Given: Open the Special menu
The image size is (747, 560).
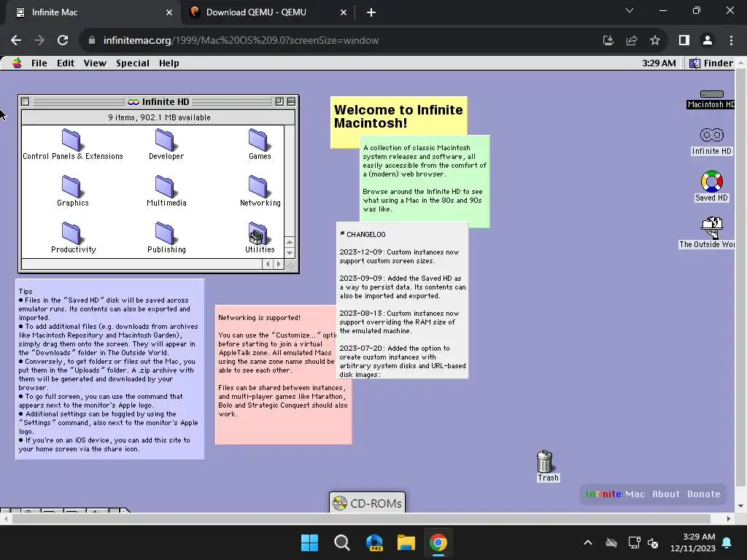Looking at the screenshot, I should 133,63.
